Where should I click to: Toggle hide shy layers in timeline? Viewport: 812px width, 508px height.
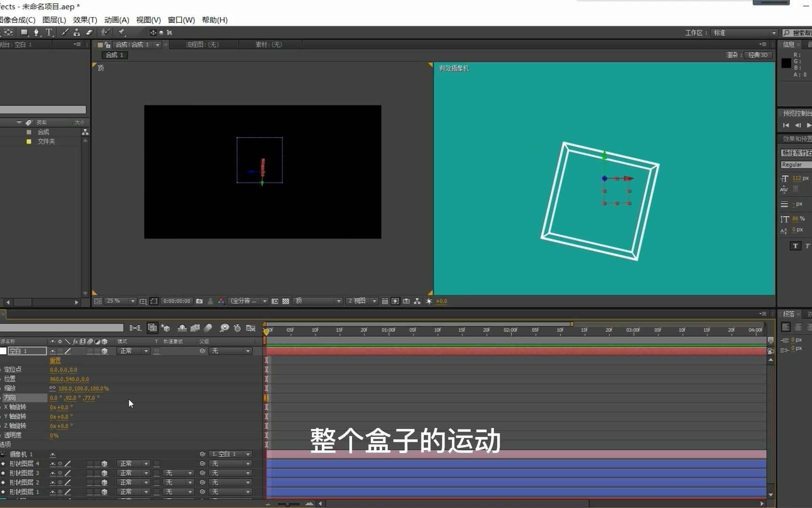pyautogui.click(x=182, y=328)
